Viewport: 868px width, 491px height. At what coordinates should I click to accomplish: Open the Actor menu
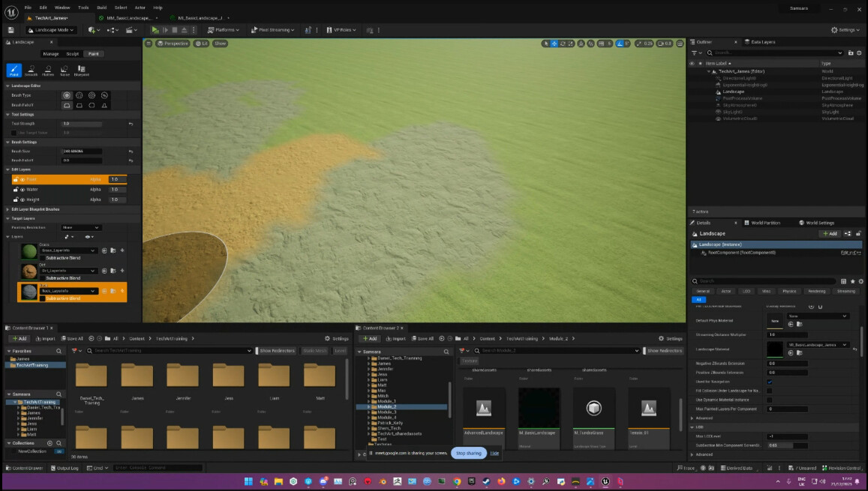140,7
